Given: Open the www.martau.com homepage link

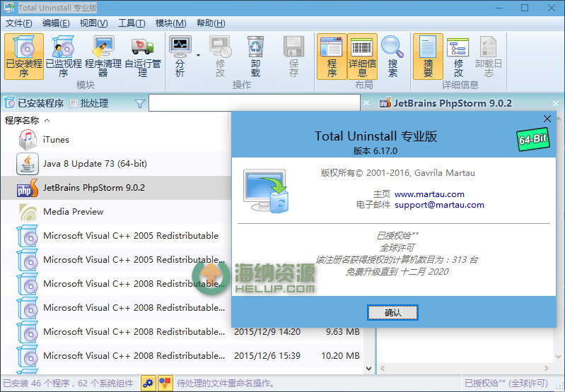Looking at the screenshot, I should [x=429, y=194].
